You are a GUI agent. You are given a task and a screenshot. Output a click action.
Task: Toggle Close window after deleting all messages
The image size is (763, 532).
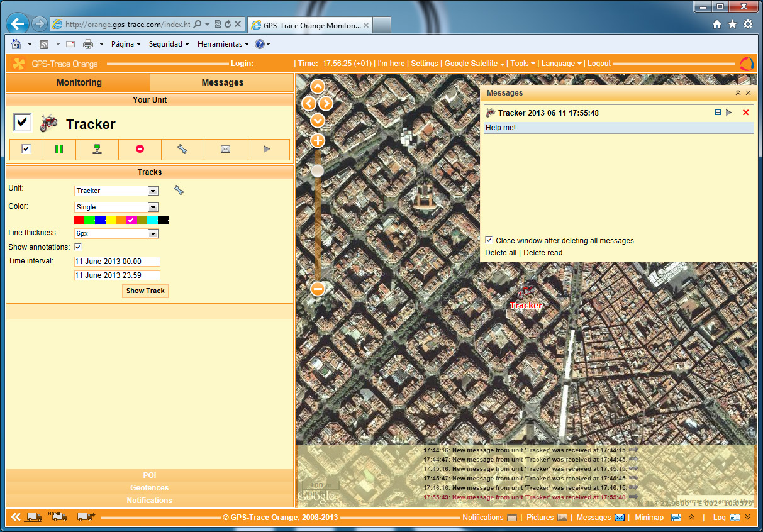(489, 240)
